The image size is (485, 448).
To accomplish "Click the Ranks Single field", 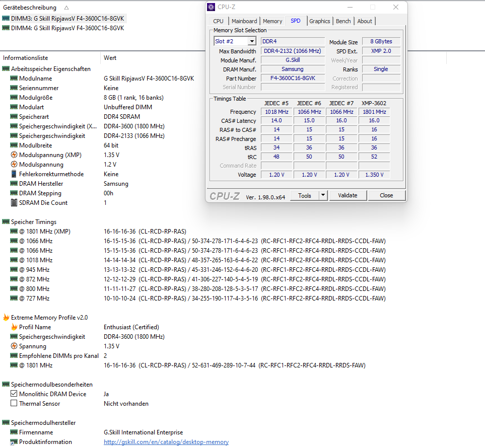I will tap(381, 69).
